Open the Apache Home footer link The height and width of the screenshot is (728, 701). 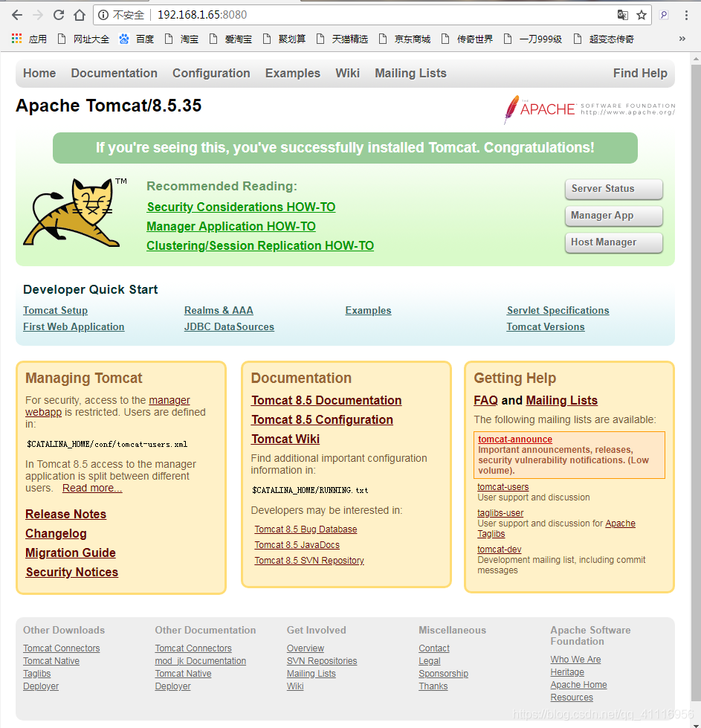579,686
